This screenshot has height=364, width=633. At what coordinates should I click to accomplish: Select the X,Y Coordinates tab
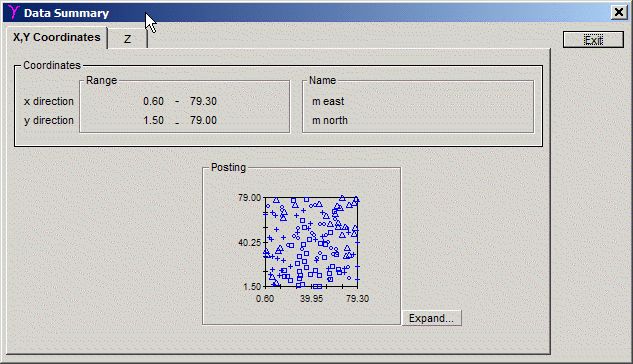click(57, 38)
